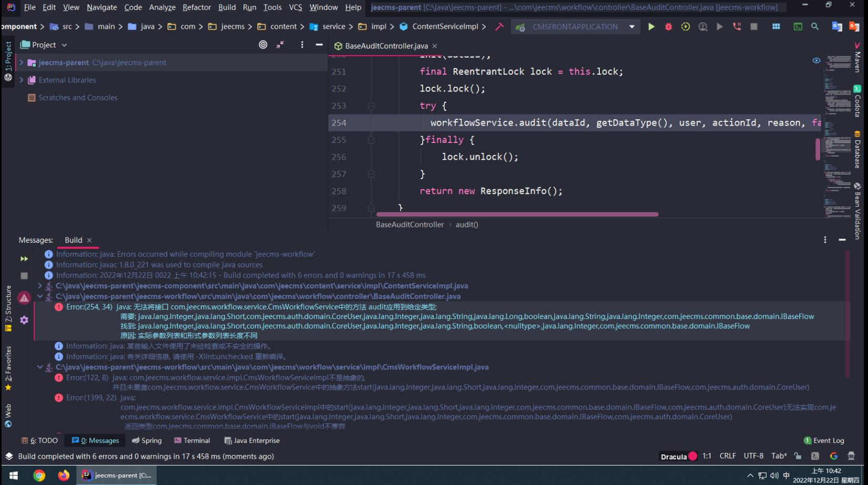Expand the jeecms-parent project node
868x485 pixels.
(x=22, y=63)
